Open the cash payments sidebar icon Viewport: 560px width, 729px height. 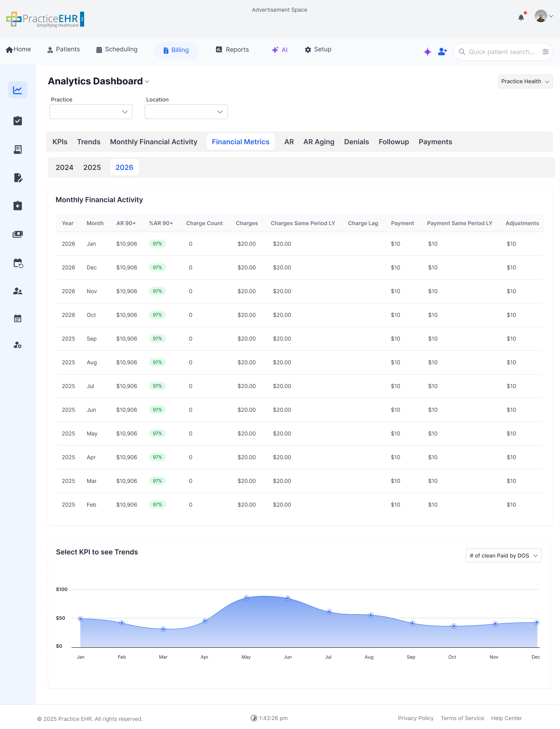(x=17, y=234)
